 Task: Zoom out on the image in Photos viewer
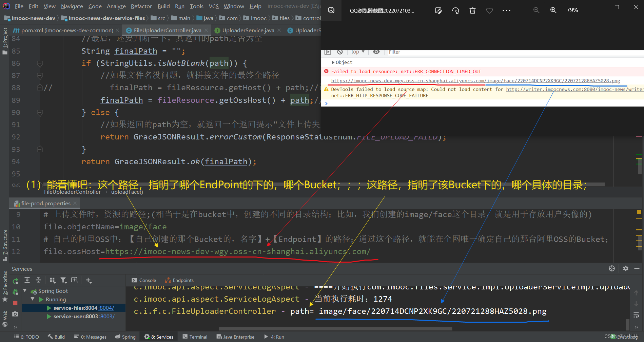(x=536, y=10)
